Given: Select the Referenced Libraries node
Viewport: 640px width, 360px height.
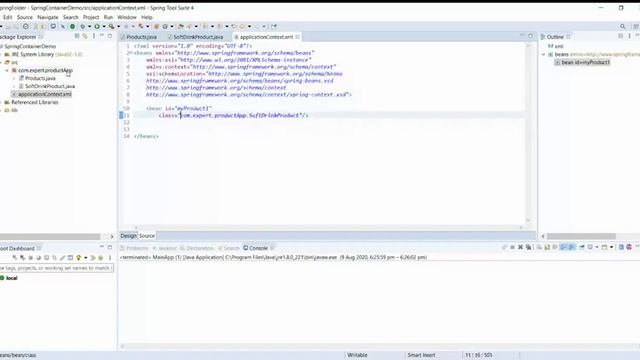Looking at the screenshot, I should click(x=34, y=102).
